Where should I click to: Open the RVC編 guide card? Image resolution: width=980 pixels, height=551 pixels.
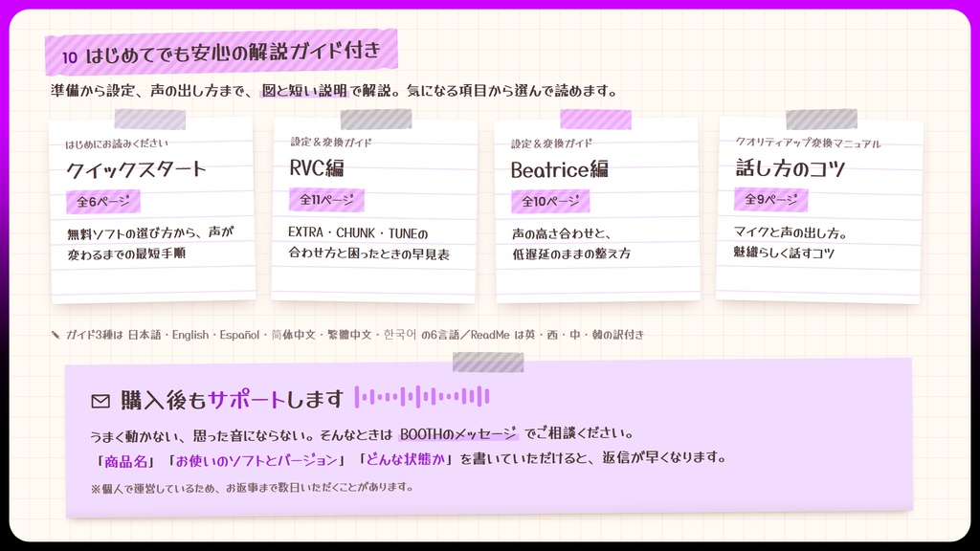374,209
